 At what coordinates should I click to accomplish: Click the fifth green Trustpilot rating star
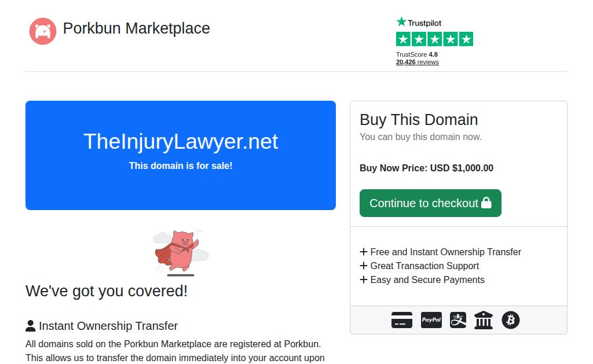point(466,39)
